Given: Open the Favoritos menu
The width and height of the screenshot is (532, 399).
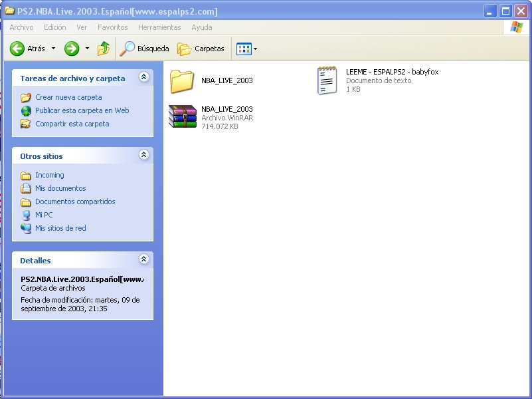Looking at the screenshot, I should [113, 27].
